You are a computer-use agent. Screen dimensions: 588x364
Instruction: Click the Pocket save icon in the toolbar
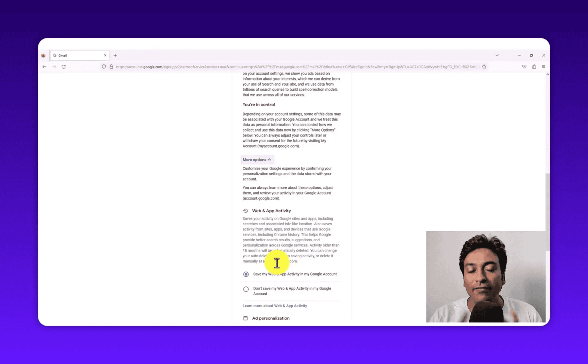click(x=524, y=66)
